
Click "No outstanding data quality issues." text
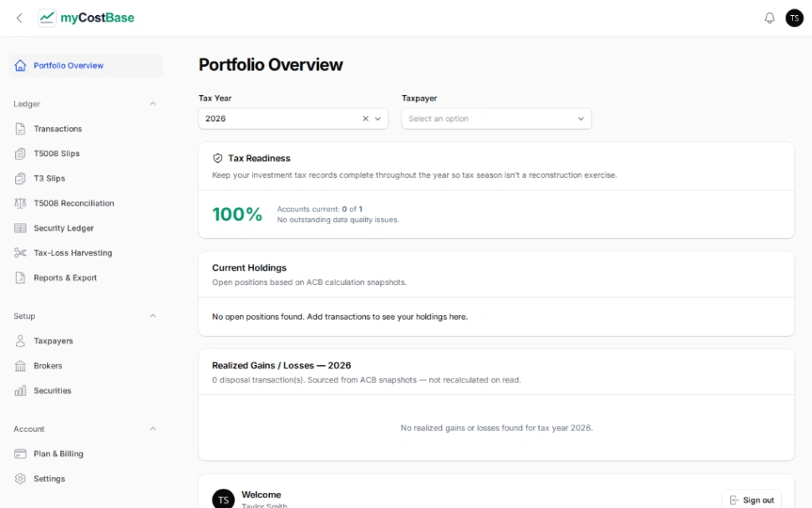coord(338,220)
